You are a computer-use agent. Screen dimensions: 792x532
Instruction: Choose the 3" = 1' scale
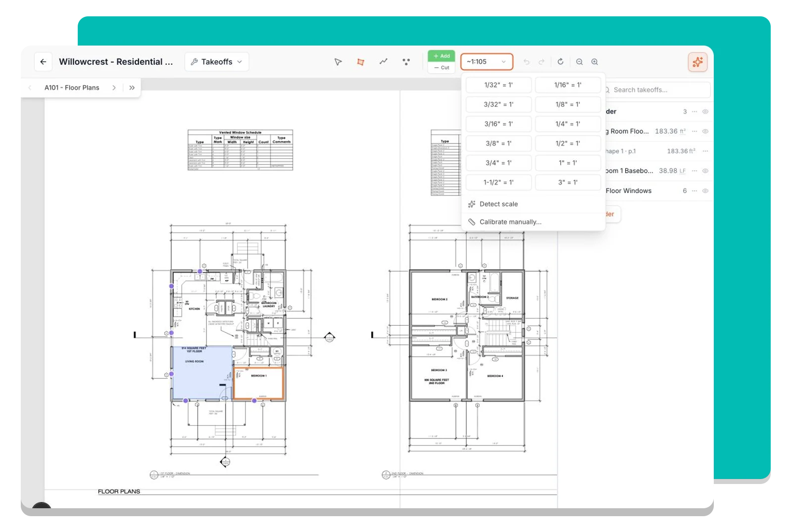click(568, 182)
